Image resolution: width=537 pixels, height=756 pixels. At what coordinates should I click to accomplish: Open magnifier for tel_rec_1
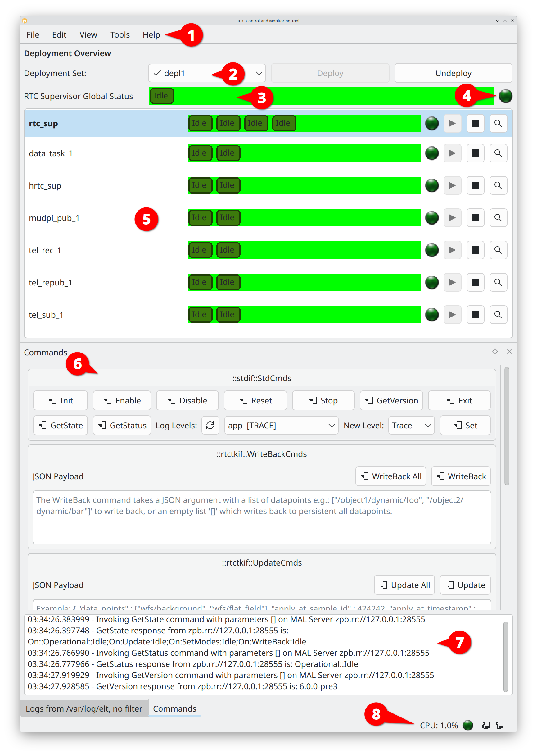(x=498, y=250)
